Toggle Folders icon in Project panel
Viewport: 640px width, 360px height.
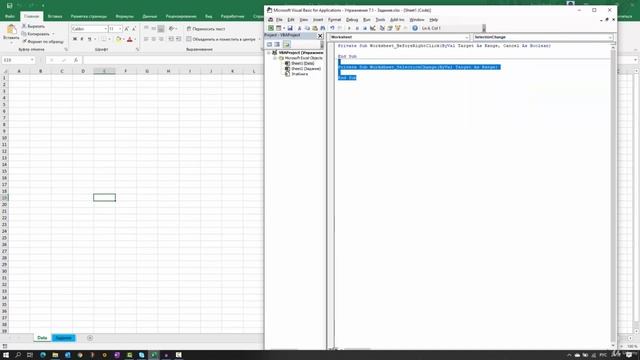[x=287, y=44]
